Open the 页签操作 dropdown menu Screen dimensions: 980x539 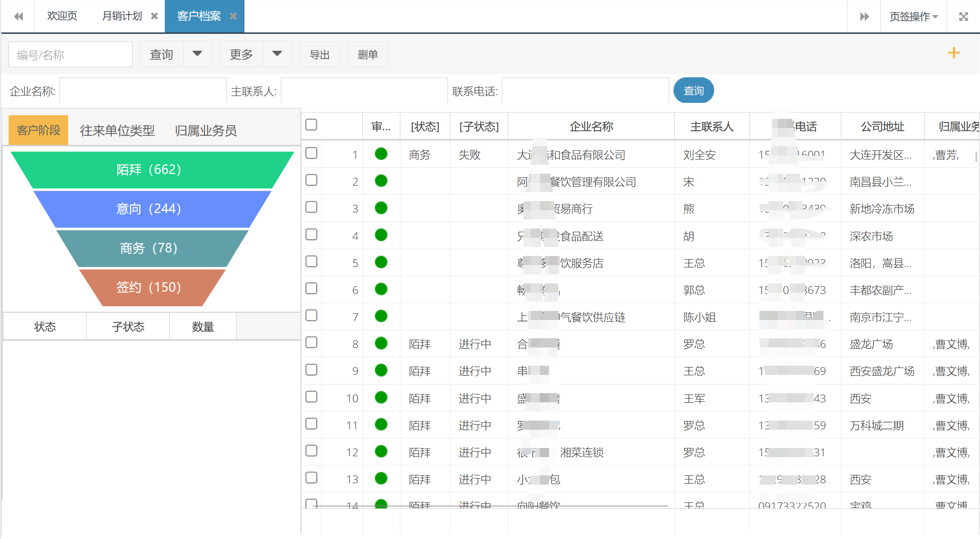913,16
